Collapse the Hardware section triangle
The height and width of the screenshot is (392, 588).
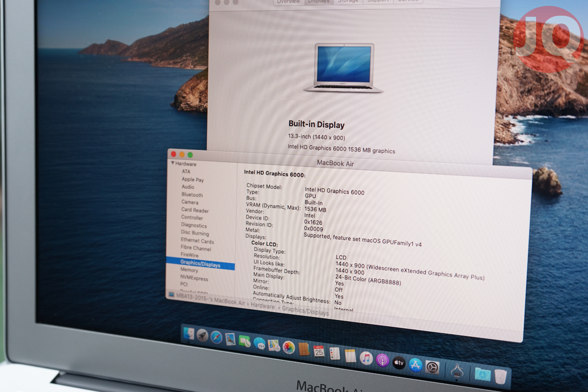pos(172,163)
